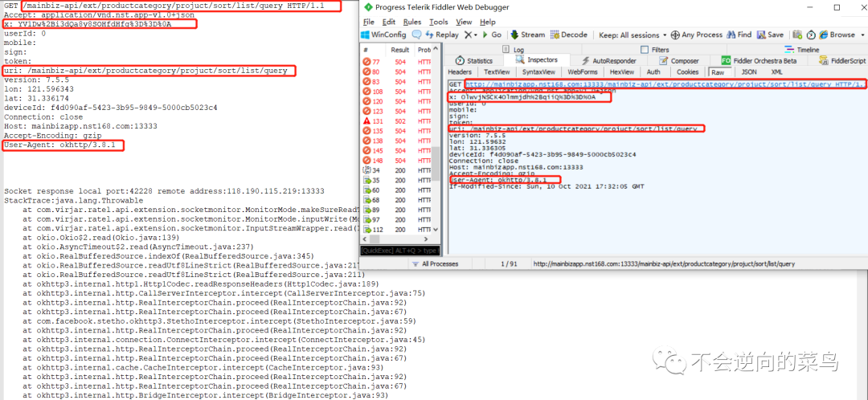
Task: Select Auth request inspector tab
Action: click(653, 72)
